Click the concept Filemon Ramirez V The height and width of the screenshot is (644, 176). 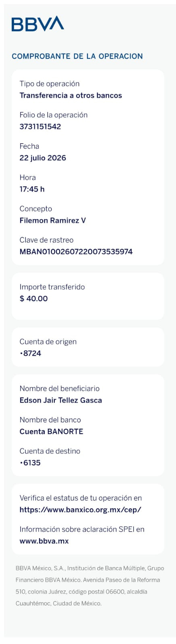tap(53, 220)
